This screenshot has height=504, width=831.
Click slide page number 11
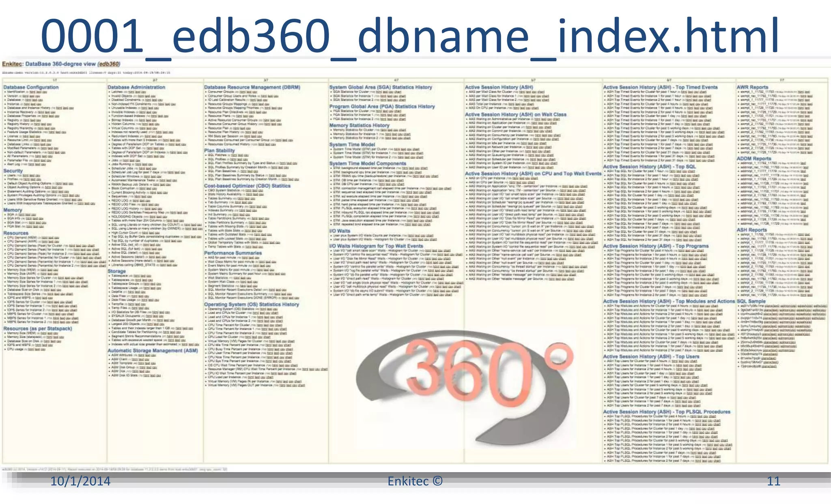tap(773, 481)
